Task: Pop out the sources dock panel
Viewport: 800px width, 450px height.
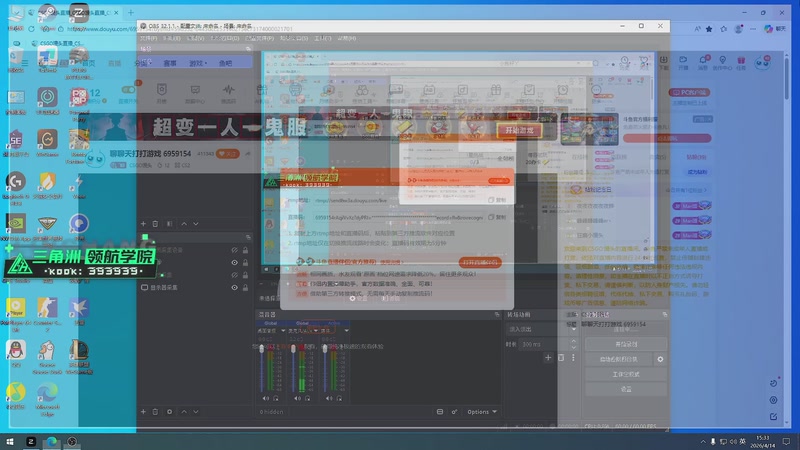Action: tap(248, 237)
